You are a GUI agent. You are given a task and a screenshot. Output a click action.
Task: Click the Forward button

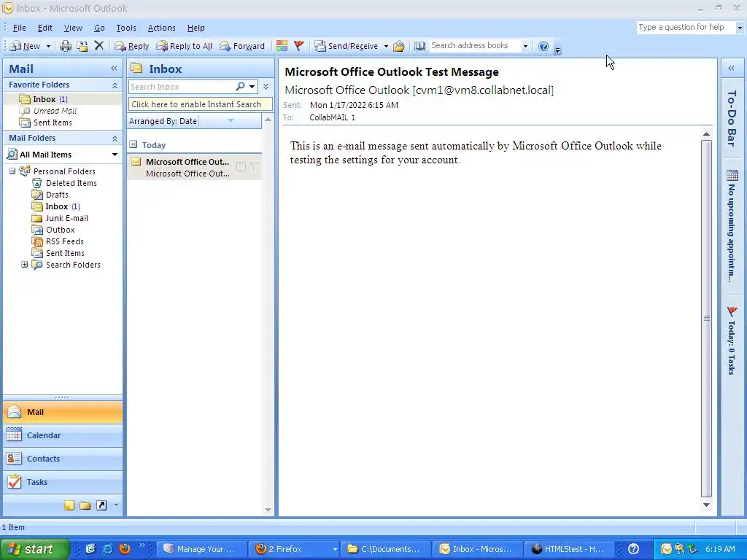[x=242, y=46]
